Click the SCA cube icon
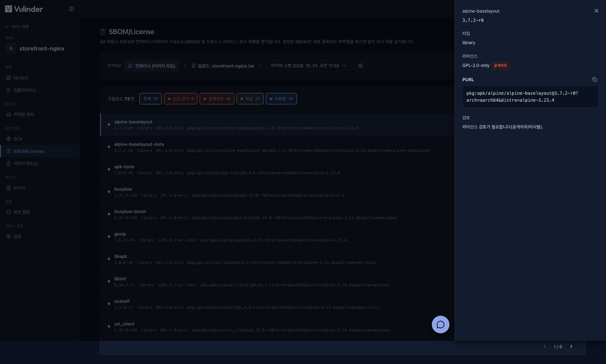This screenshot has width=606, height=364. click(x=9, y=139)
